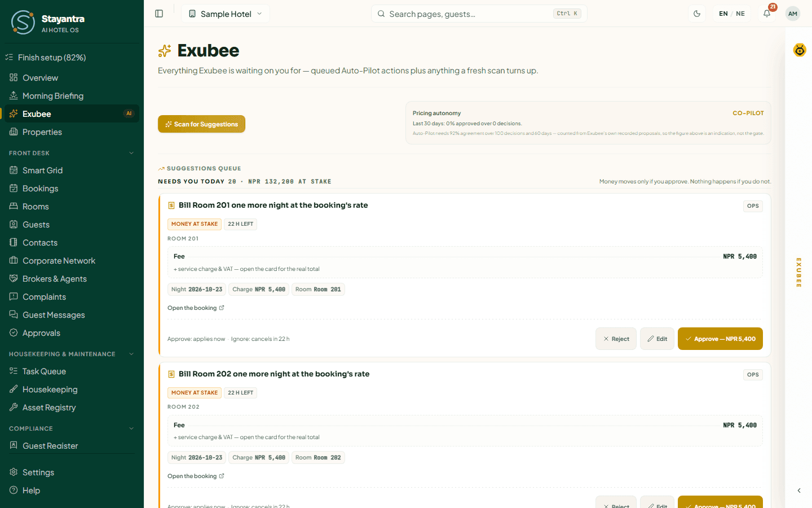Click the vertical EXUBEE panel label

click(x=799, y=273)
